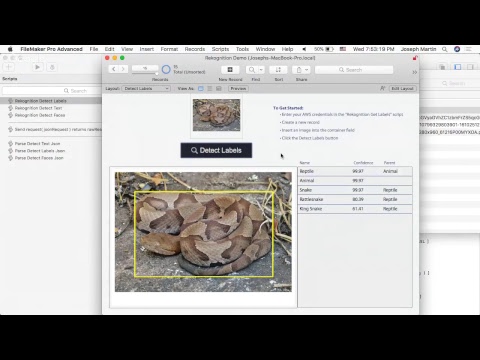
Task: Open the Layout dropdown showing Detect Labels
Action: coord(146,88)
